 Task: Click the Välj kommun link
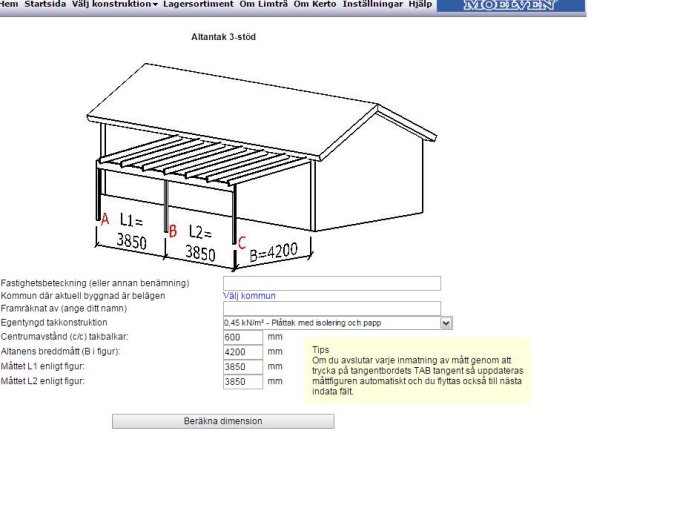[249, 296]
